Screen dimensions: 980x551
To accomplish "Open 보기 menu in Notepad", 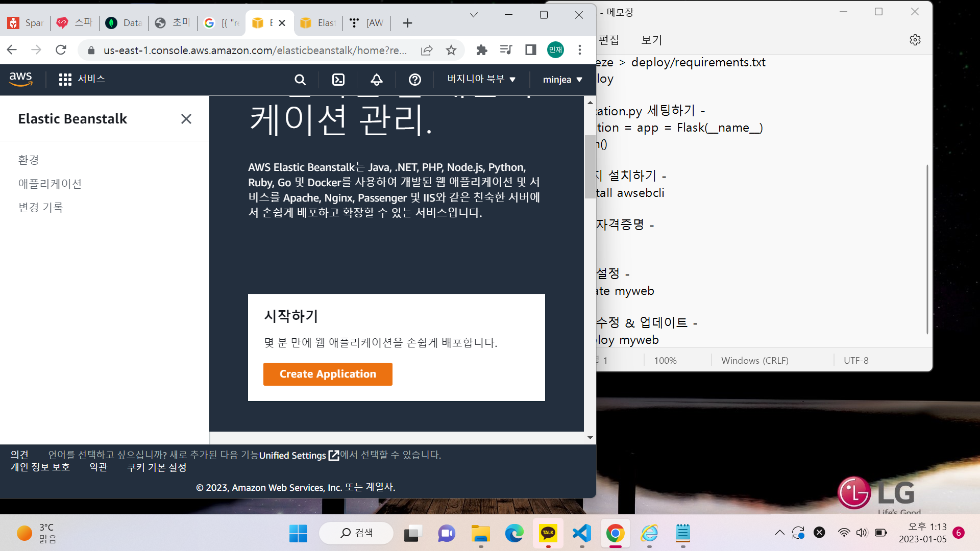I will tap(652, 40).
